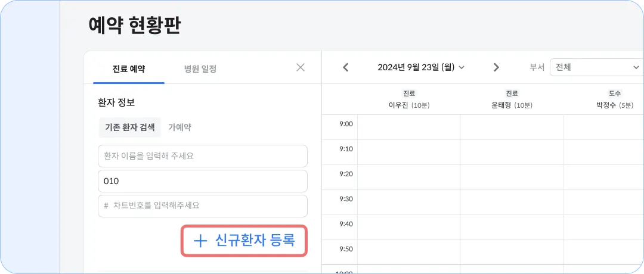Click the 9:30 slot for 윤태형
The image size is (644, 274).
512,203
